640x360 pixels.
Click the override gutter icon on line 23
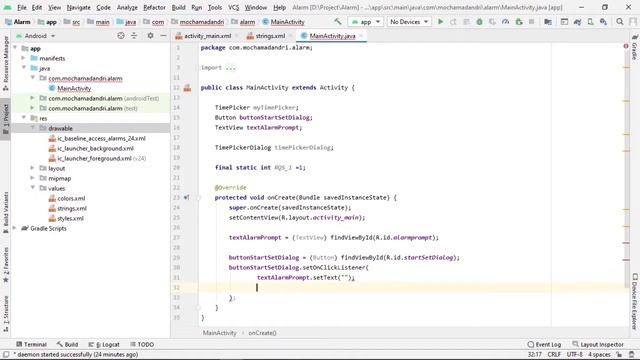pyautogui.click(x=187, y=198)
